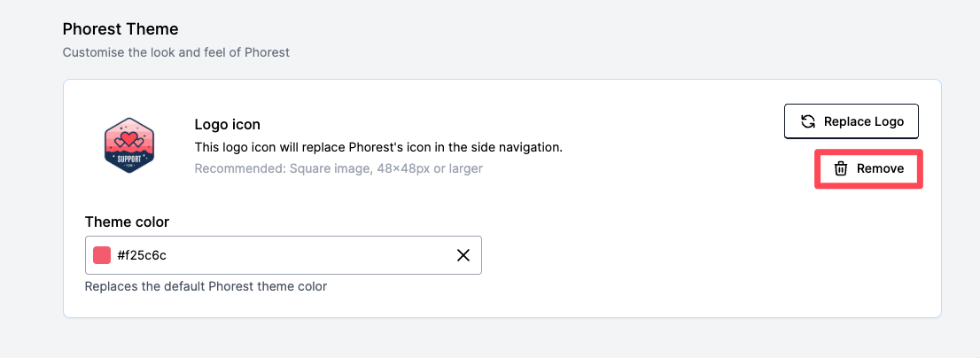Click the circular arrows icon in Replace Logo
This screenshot has height=358, width=980.
[x=808, y=121]
